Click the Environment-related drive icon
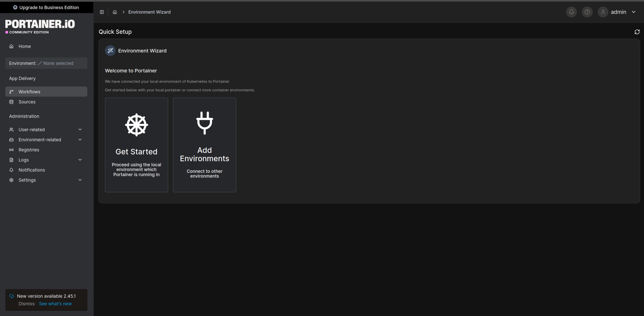The width and height of the screenshot is (644, 316). point(11,140)
